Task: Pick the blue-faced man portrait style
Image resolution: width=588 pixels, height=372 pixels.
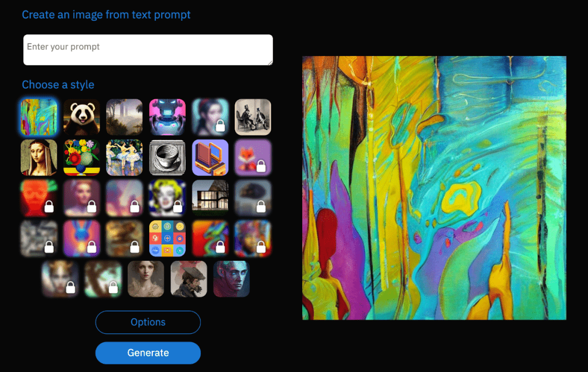Action: pyautogui.click(x=231, y=279)
